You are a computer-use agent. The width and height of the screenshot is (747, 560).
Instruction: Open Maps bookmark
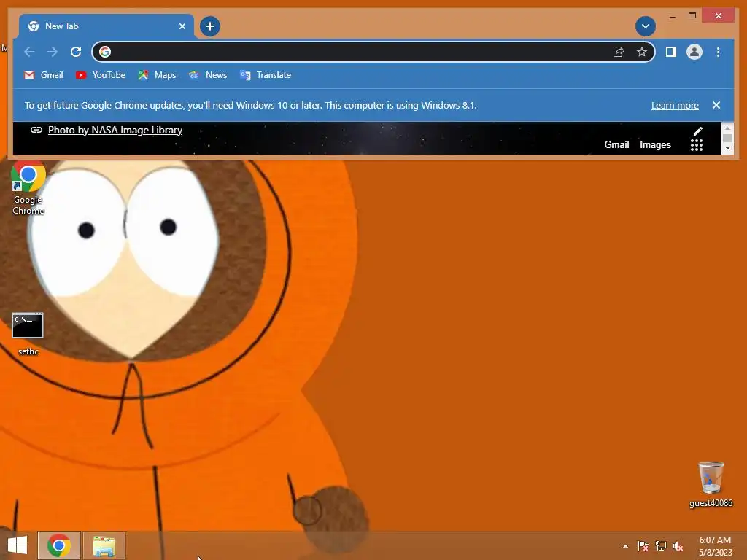point(158,75)
